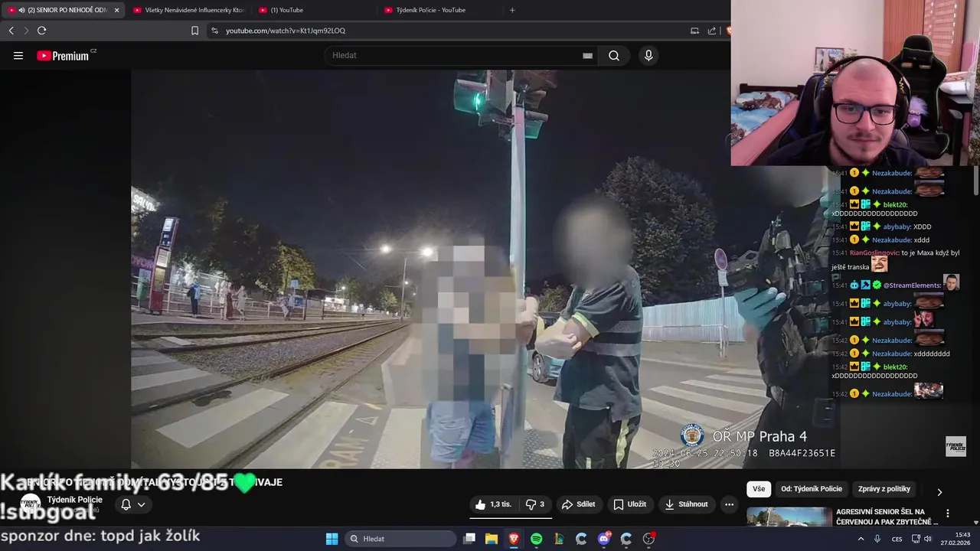Change keyboard language CES in tray

[x=897, y=539]
